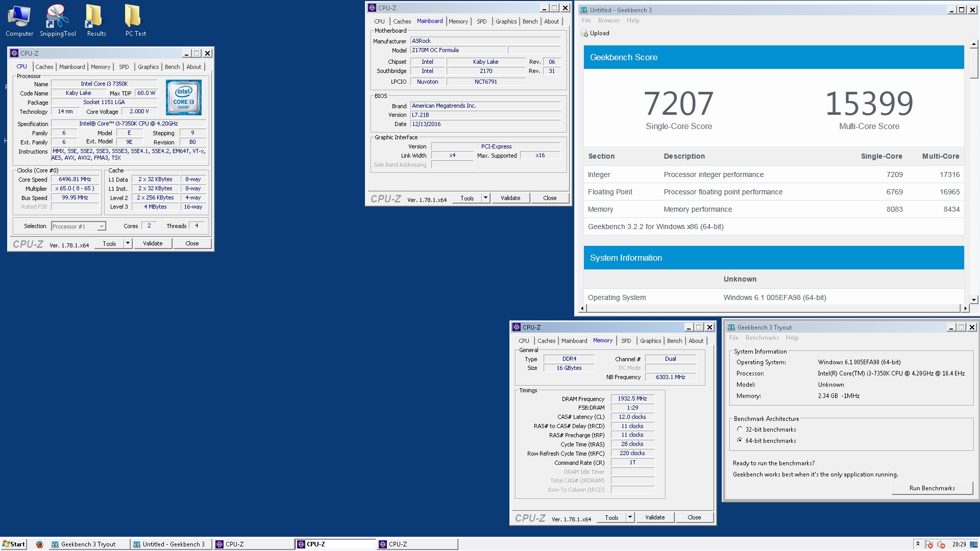The width and height of the screenshot is (980, 551).
Task: Switch to Bench tab in CPU window
Action: coord(173,67)
